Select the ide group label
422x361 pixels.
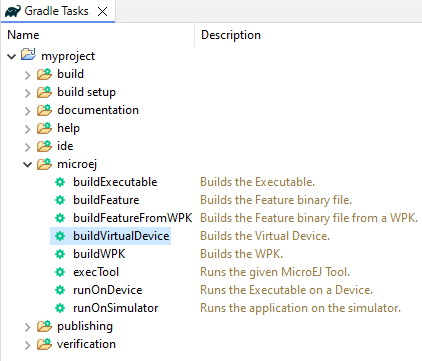pyautogui.click(x=65, y=146)
